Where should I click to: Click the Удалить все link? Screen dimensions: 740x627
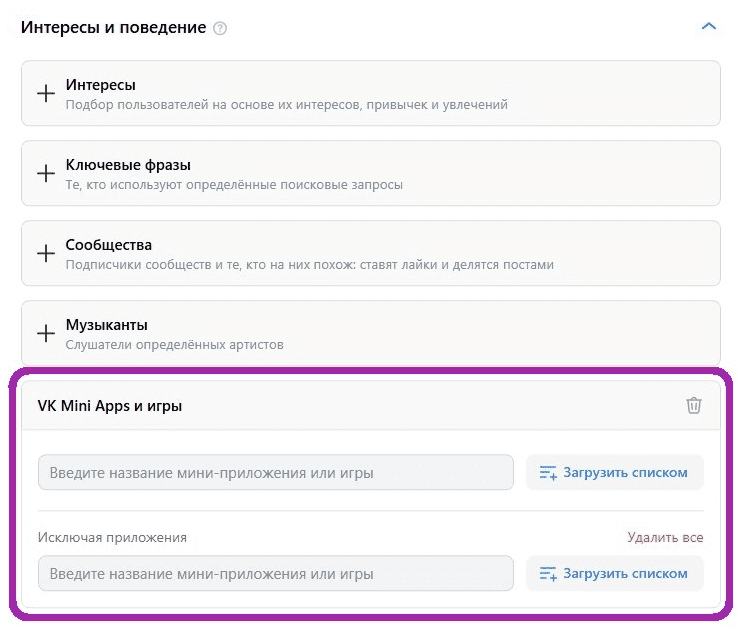point(665,537)
